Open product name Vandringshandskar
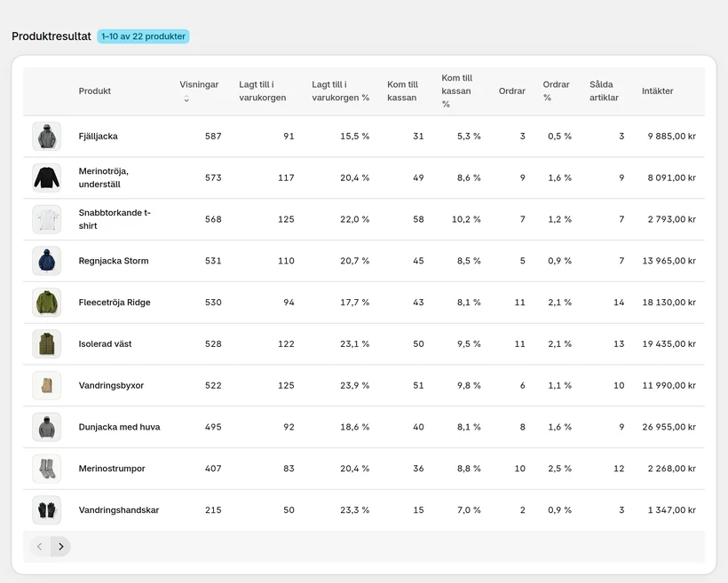 click(119, 510)
